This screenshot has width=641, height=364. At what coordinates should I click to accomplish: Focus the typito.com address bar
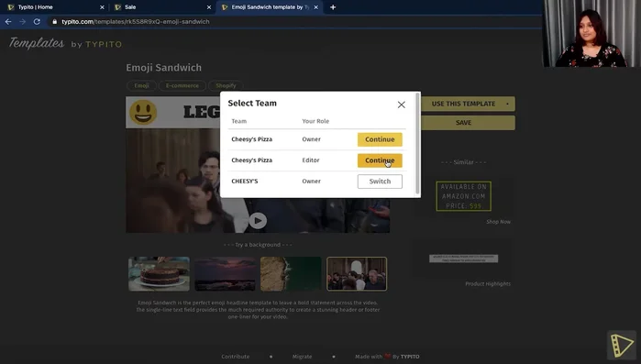294,22
